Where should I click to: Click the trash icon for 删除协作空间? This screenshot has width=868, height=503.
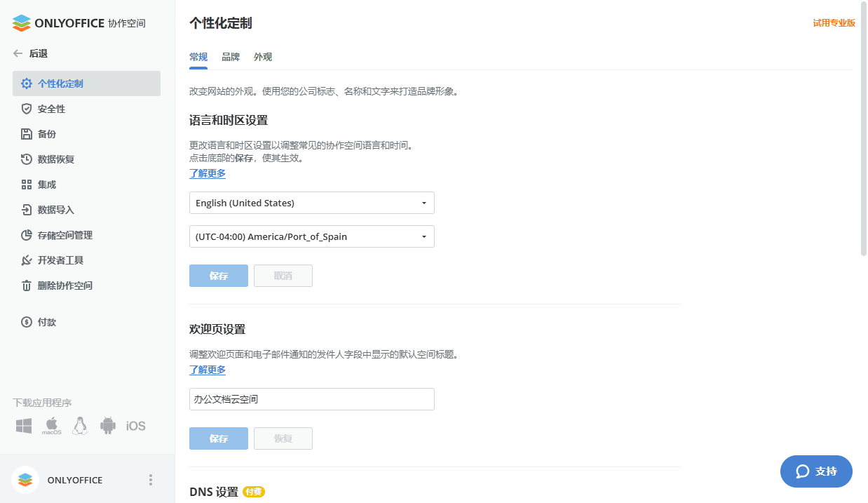click(27, 286)
